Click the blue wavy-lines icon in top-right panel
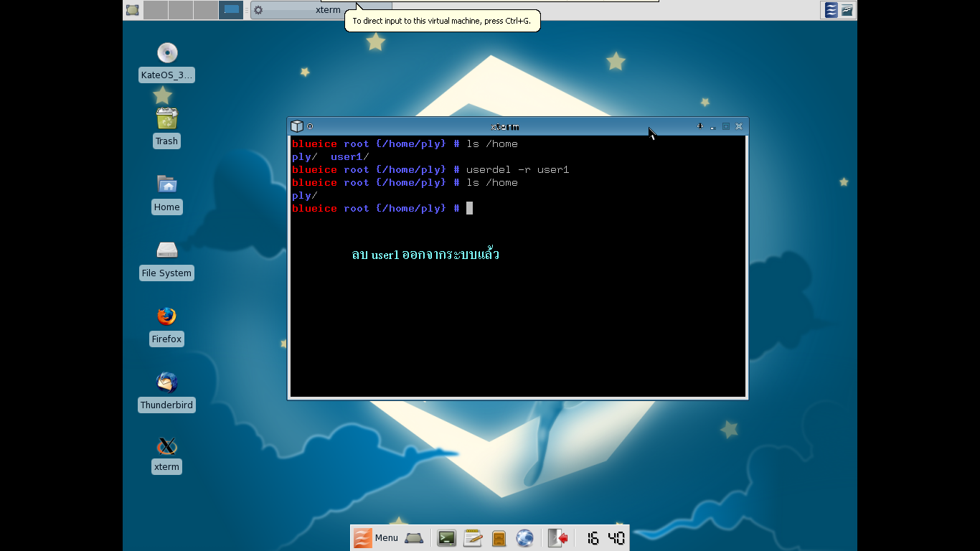 [831, 10]
